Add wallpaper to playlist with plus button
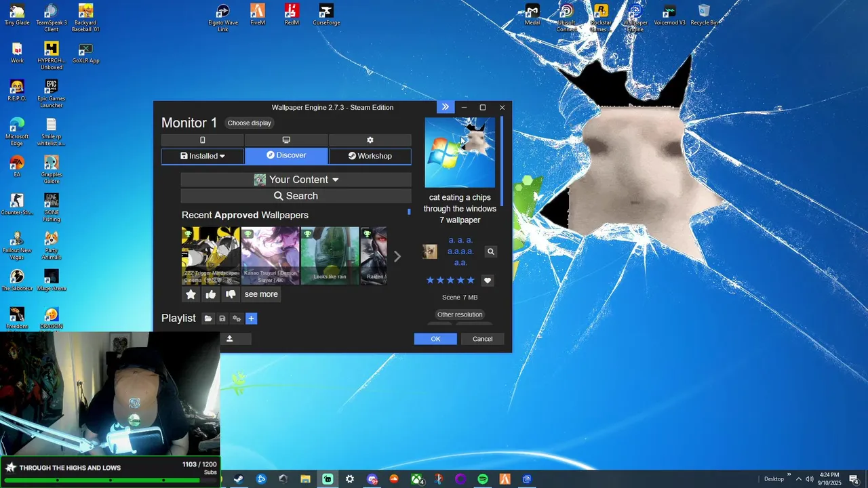This screenshot has height=488, width=868. tap(251, 319)
